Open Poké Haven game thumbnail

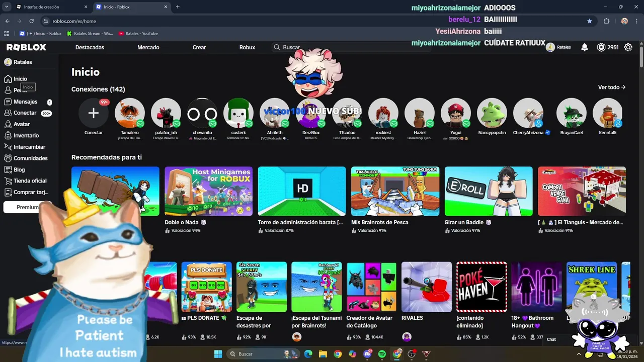tap(481, 287)
